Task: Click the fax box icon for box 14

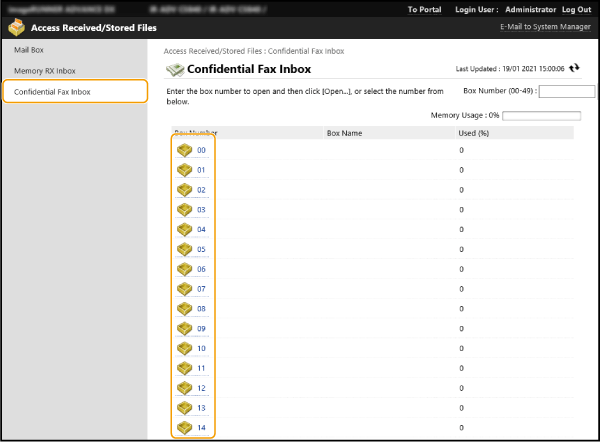Action: pos(184,428)
